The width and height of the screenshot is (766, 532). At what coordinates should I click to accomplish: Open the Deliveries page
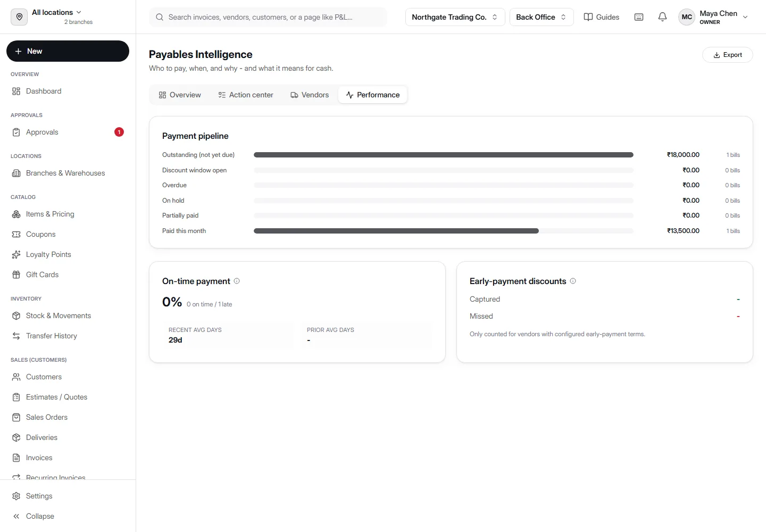click(x=68, y=437)
